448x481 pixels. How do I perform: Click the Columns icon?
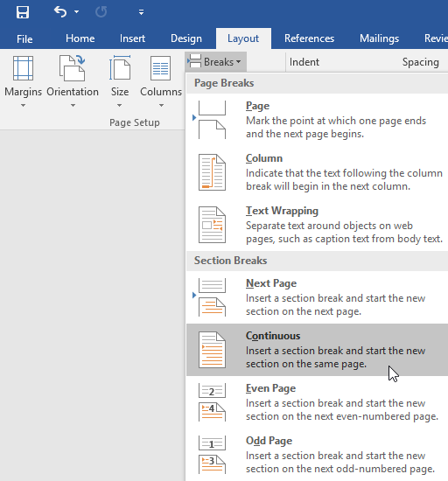click(160, 68)
